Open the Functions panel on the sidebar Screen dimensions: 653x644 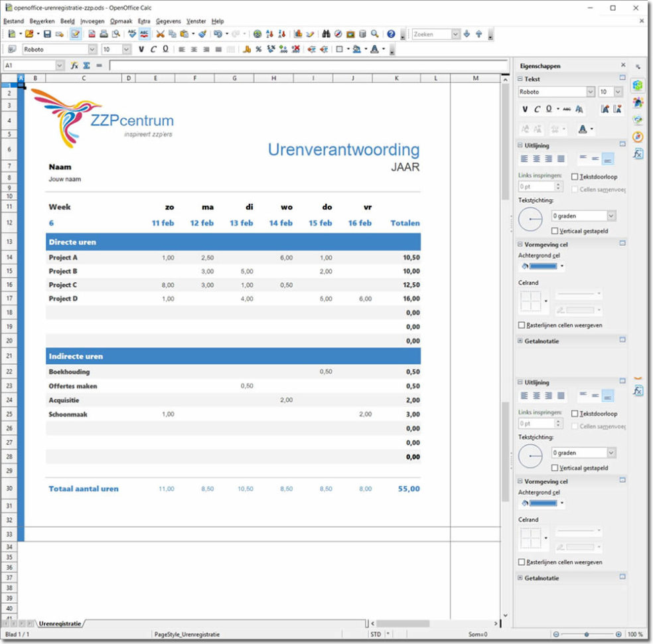tap(638, 153)
